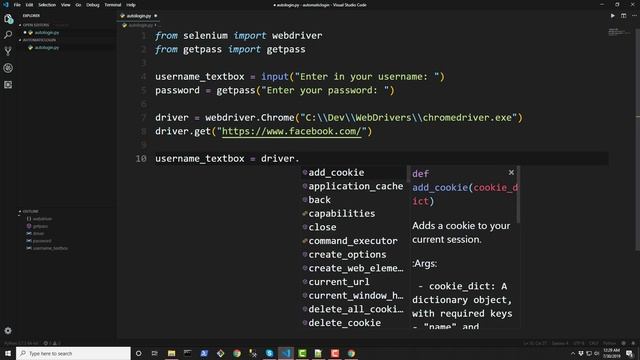640x360 pixels.
Task: Click line number 10 in the gutter
Action: pos(141,159)
